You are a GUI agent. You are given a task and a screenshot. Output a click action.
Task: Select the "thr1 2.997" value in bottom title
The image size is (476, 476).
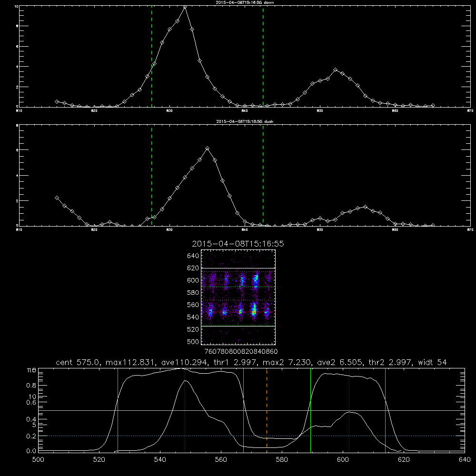tap(237, 362)
